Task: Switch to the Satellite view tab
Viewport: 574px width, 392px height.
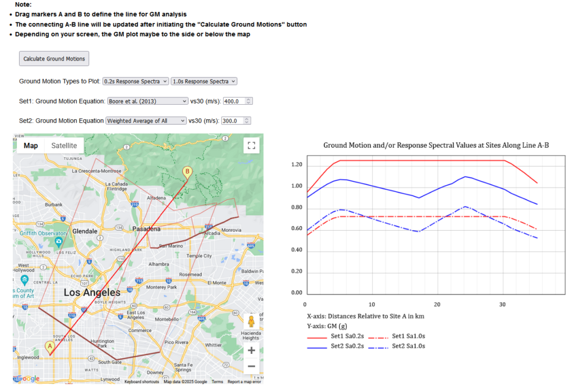Action: [64, 146]
